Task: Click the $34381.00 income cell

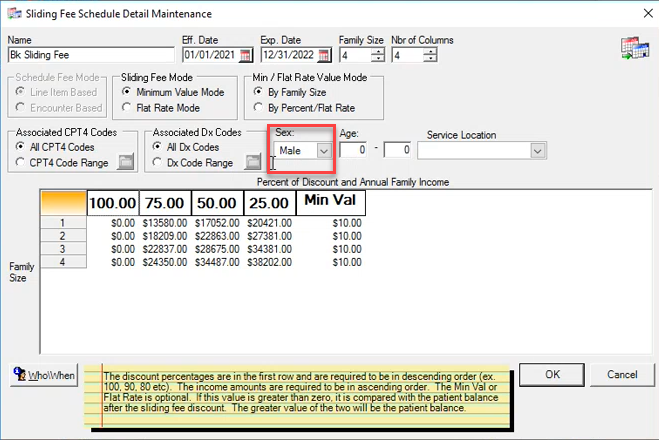Action: pyautogui.click(x=269, y=249)
